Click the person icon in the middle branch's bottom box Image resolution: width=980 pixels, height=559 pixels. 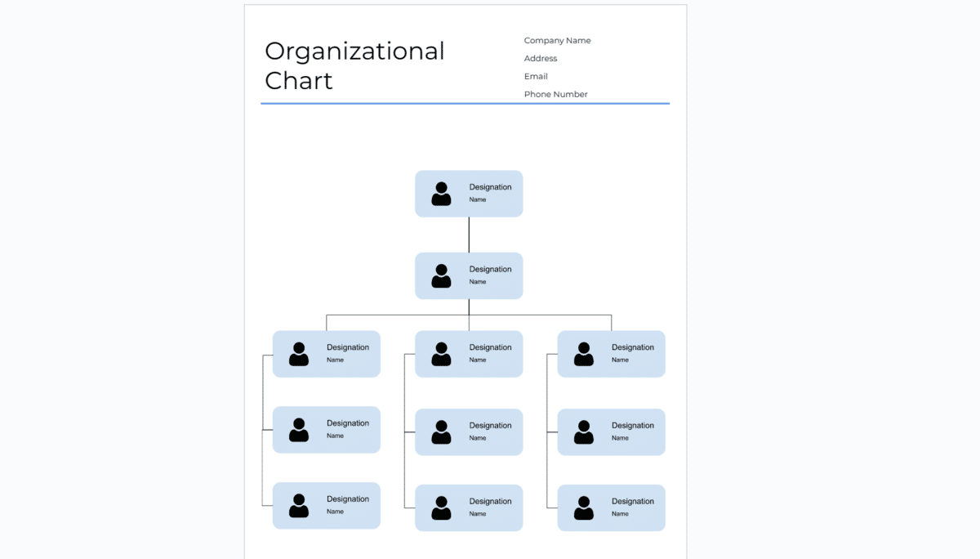(x=442, y=507)
